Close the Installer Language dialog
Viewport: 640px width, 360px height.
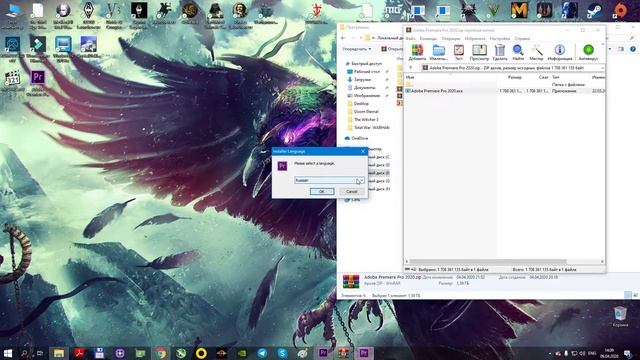point(363,151)
